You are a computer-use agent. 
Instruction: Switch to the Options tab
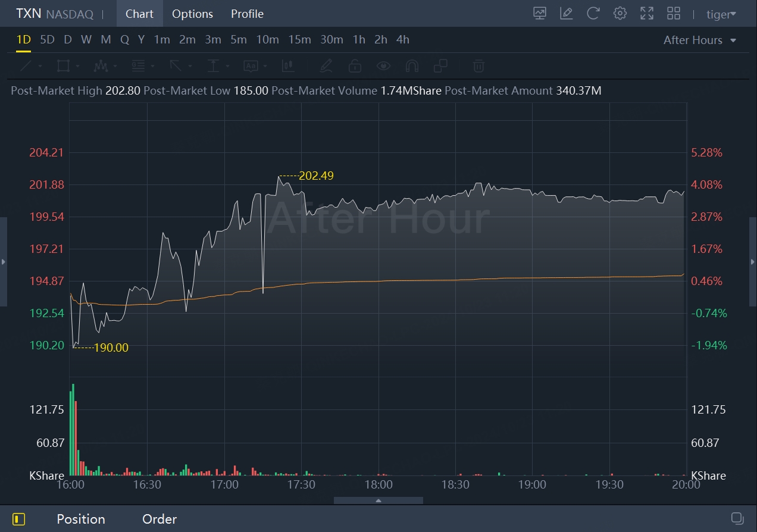click(x=192, y=14)
